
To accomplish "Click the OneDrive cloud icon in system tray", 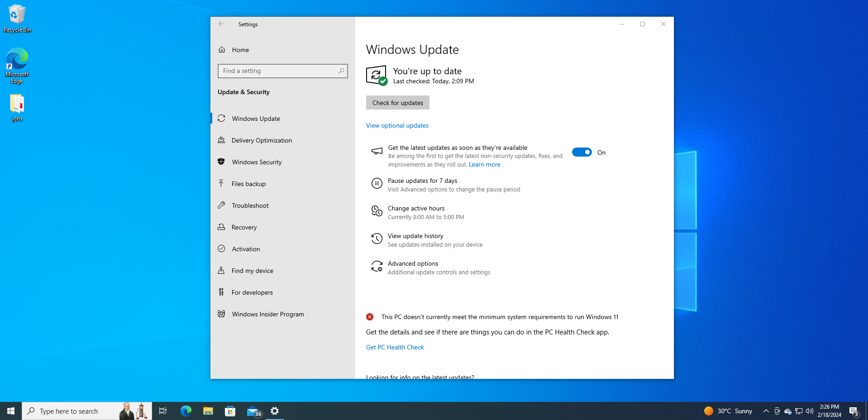I will pos(788,411).
